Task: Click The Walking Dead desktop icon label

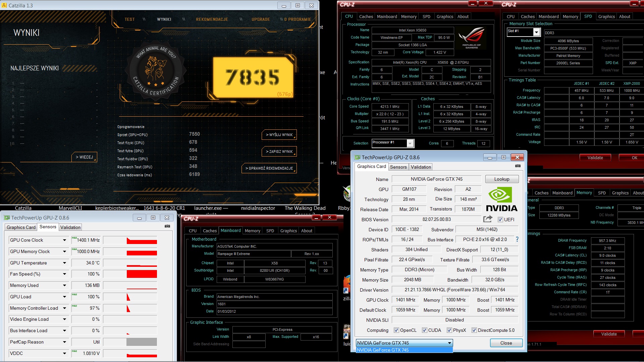Action: click(305, 208)
